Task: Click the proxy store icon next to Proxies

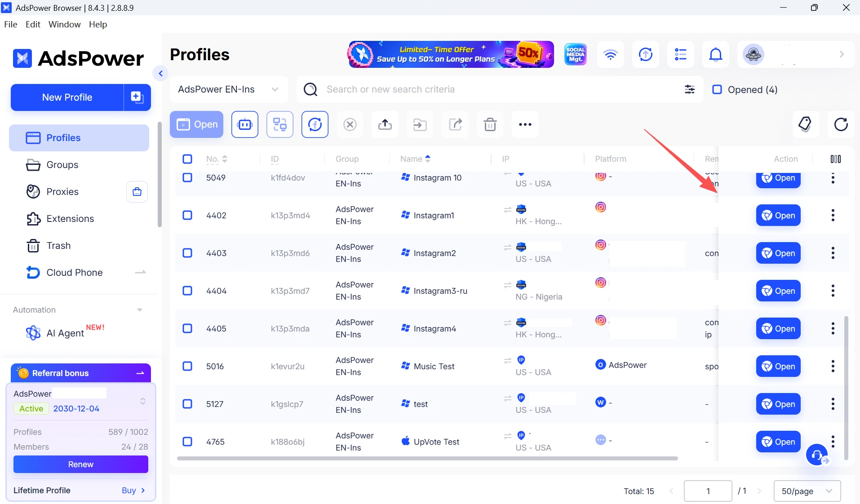Action: (137, 192)
